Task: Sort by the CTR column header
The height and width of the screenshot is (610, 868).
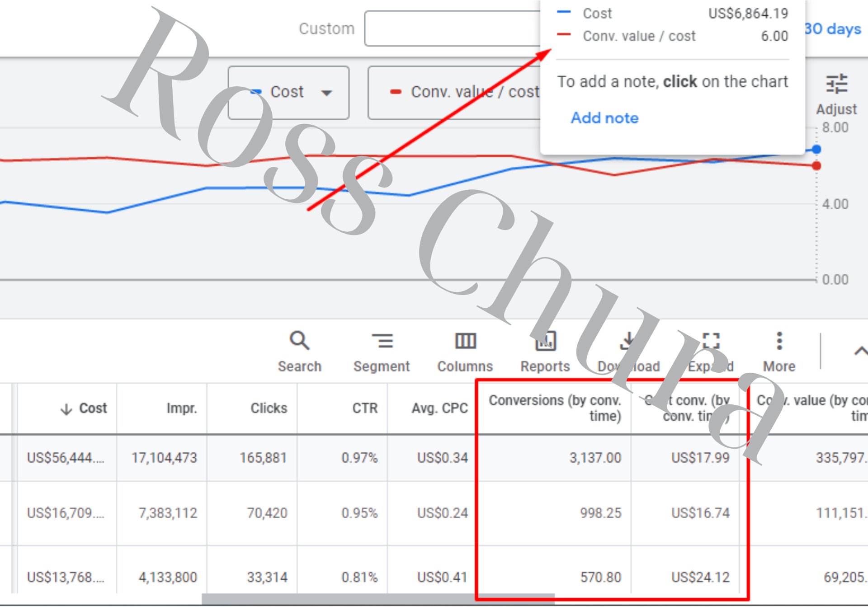Action: pyautogui.click(x=365, y=408)
